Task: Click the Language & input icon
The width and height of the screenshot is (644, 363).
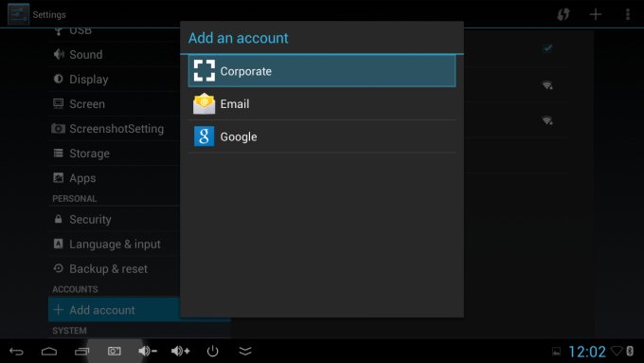Action: pyautogui.click(x=59, y=244)
